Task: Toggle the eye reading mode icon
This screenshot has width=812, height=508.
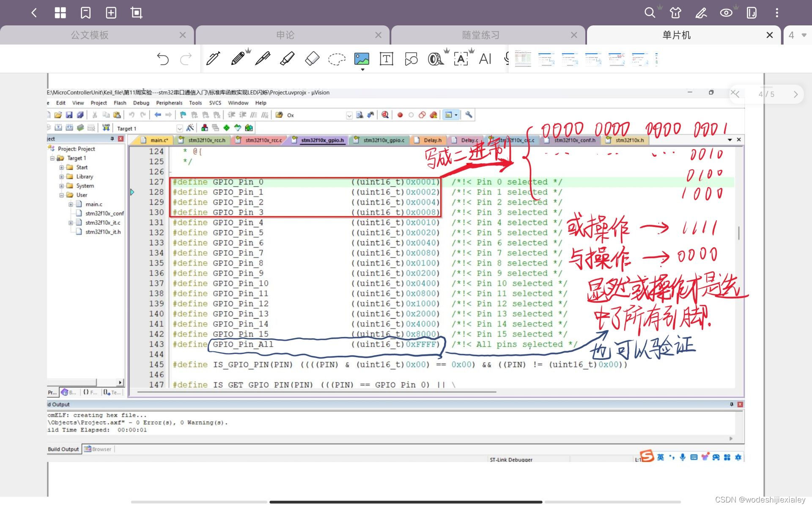Action: click(x=726, y=13)
